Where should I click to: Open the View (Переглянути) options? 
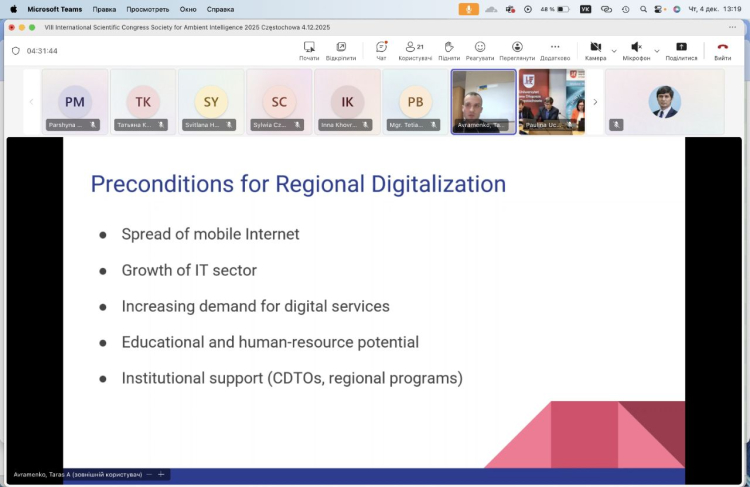point(517,50)
